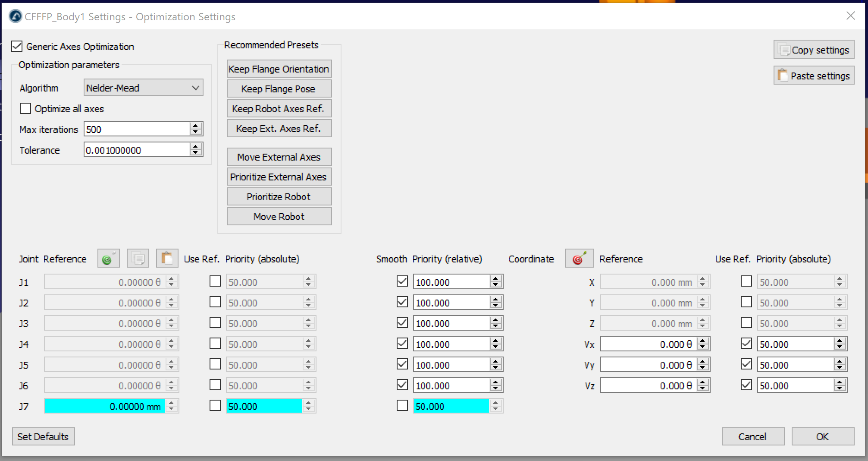
Task: Click the RoboDK logo in the title bar
Action: tap(16, 17)
